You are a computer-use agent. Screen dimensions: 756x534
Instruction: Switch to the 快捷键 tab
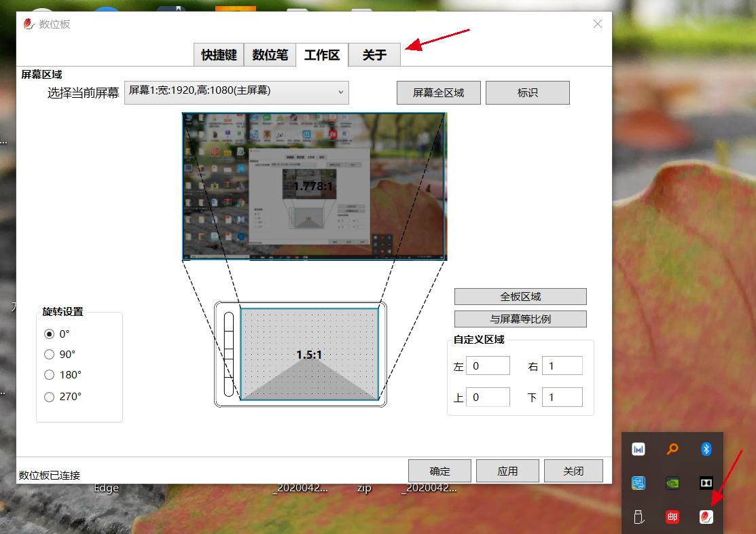(x=218, y=55)
